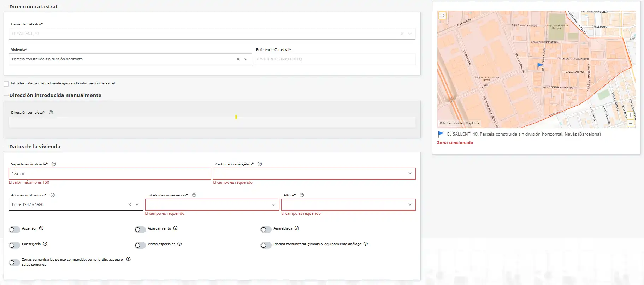Show help for Zonas comunitarias option

pos(129,260)
